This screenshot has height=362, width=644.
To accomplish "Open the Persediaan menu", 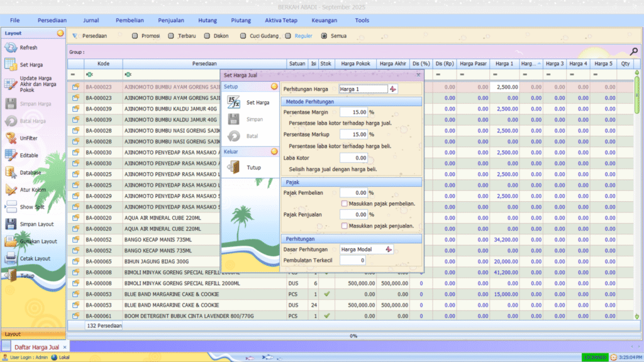I will tap(52, 20).
